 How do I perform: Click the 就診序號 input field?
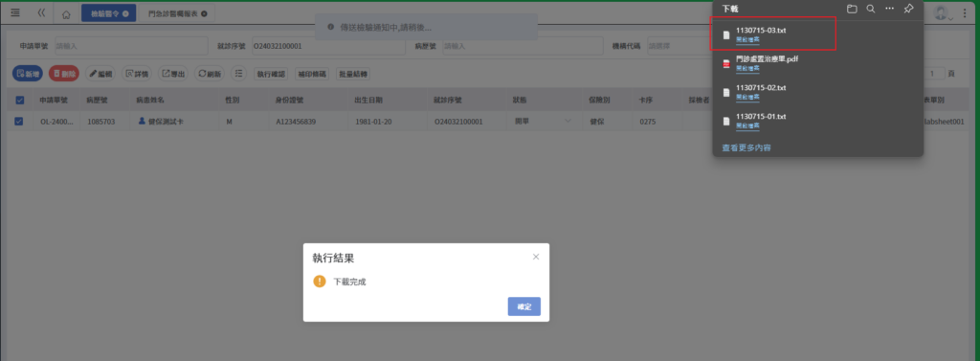(x=328, y=46)
